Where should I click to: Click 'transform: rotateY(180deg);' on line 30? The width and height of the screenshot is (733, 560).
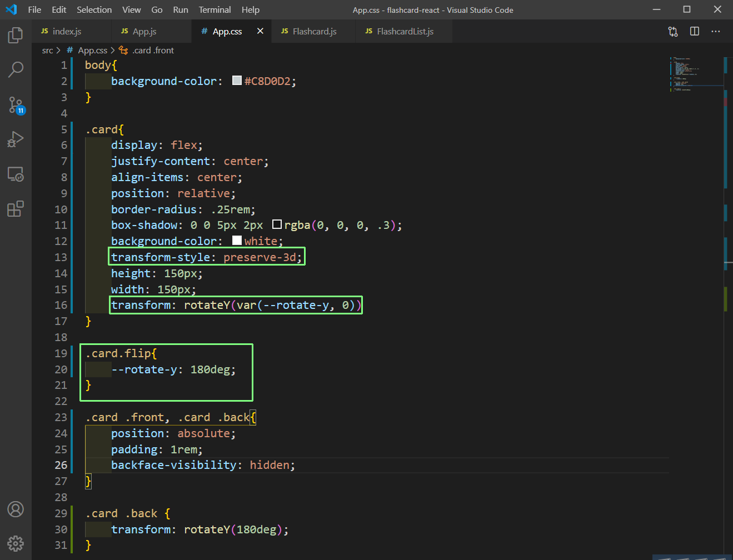[200, 529]
